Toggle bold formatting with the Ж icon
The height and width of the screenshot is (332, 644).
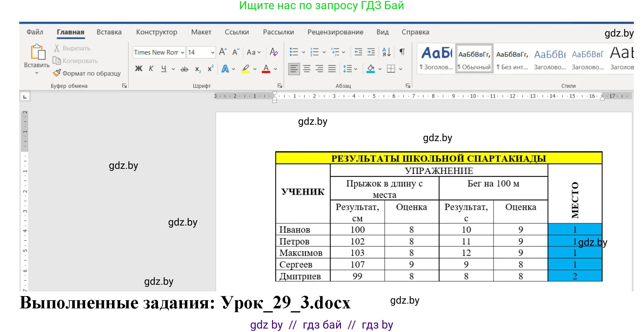138,68
